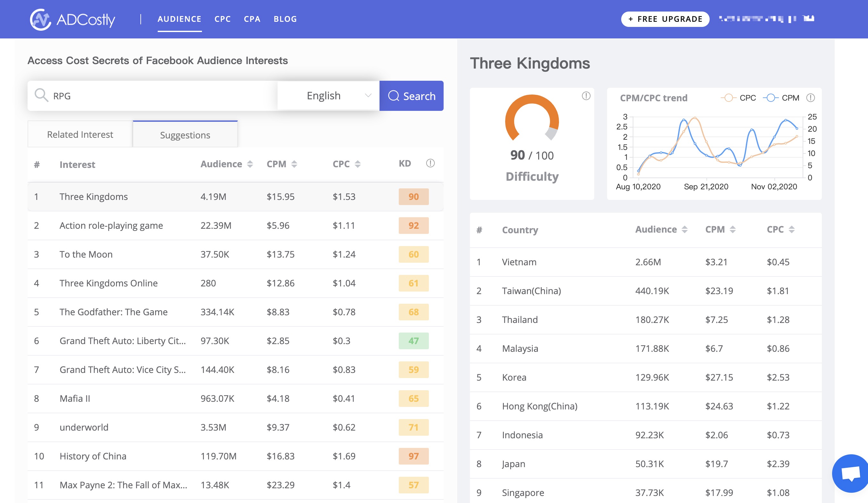This screenshot has width=868, height=503.
Task: Open the CPC nav item
Action: tap(222, 19)
